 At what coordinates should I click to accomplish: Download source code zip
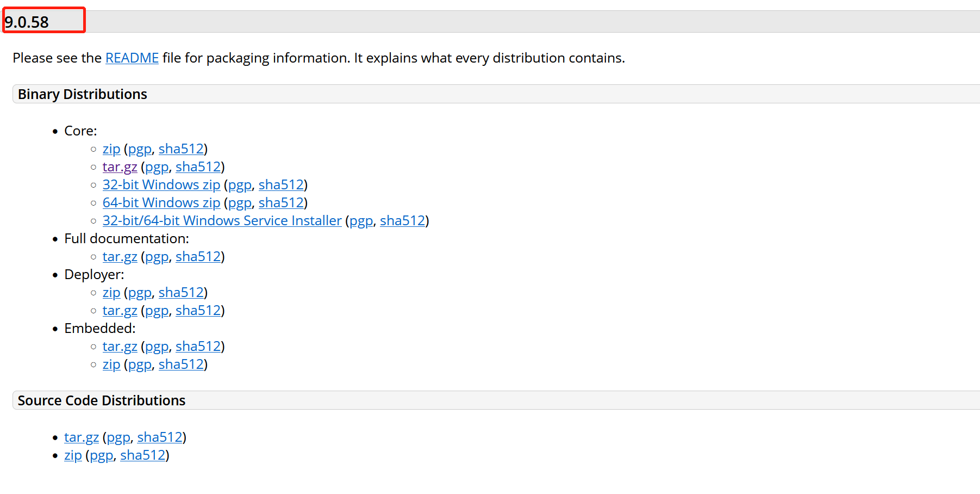[73, 455]
